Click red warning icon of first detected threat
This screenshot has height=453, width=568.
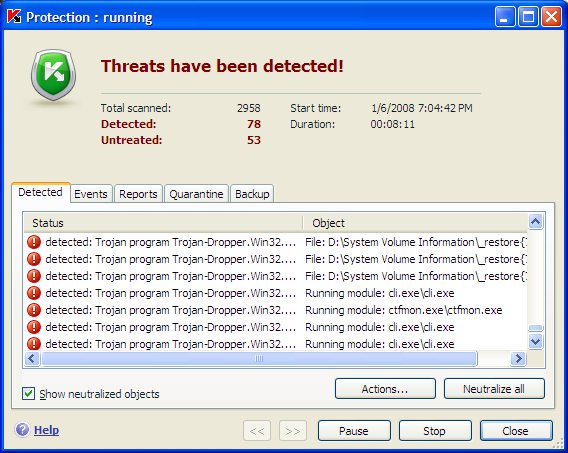tap(34, 242)
